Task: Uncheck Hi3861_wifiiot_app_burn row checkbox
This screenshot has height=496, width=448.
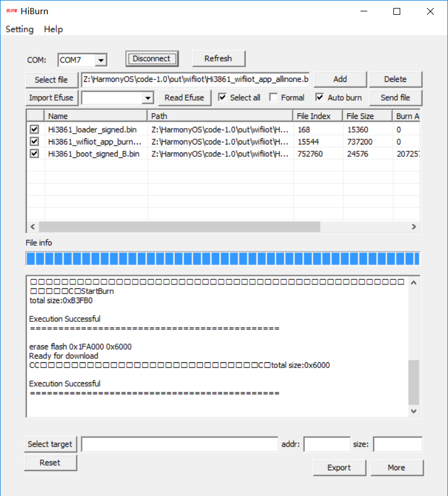Action: pos(35,142)
